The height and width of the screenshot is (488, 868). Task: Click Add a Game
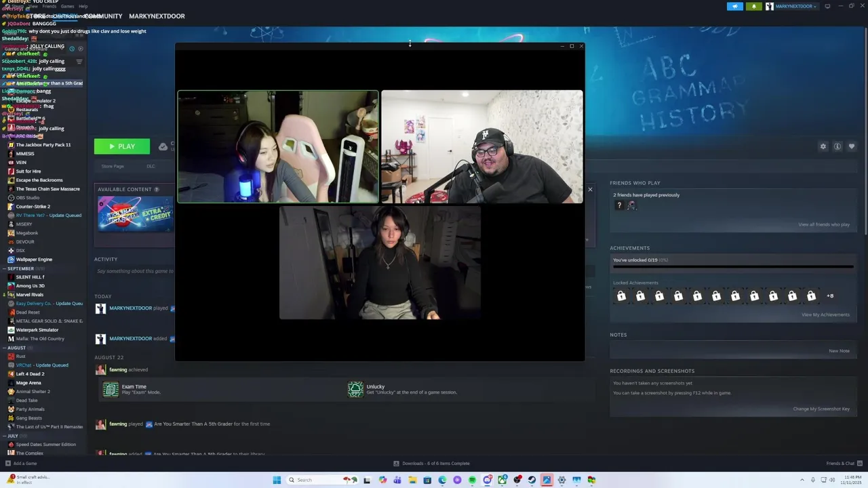click(21, 464)
